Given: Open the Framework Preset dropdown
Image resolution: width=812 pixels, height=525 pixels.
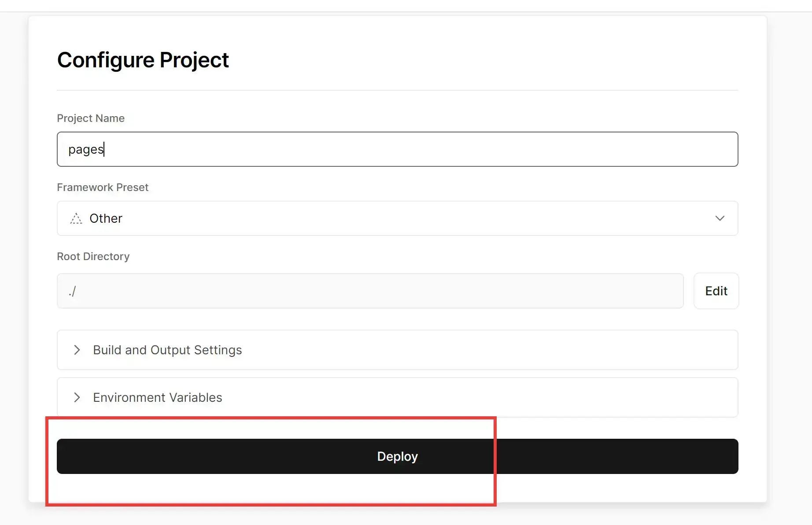Looking at the screenshot, I should coord(397,218).
